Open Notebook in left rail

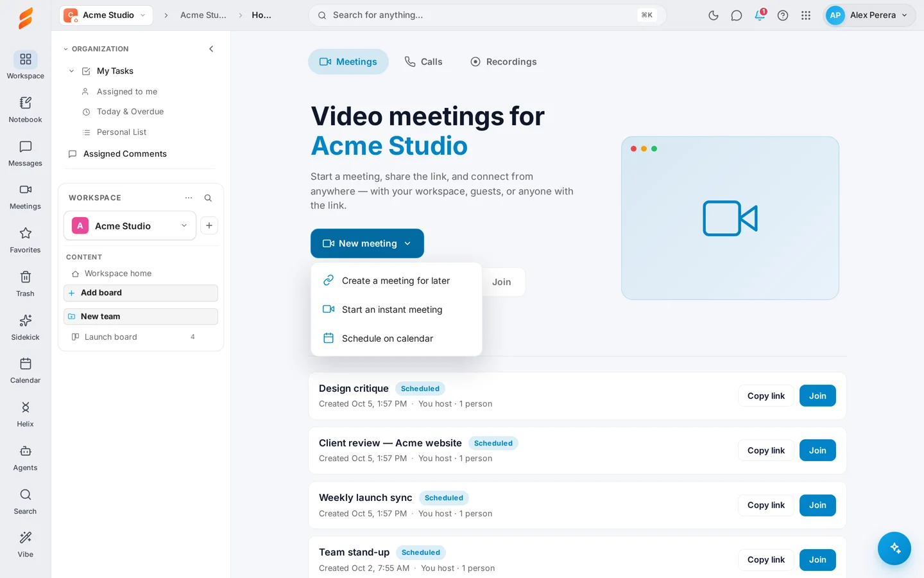point(25,109)
